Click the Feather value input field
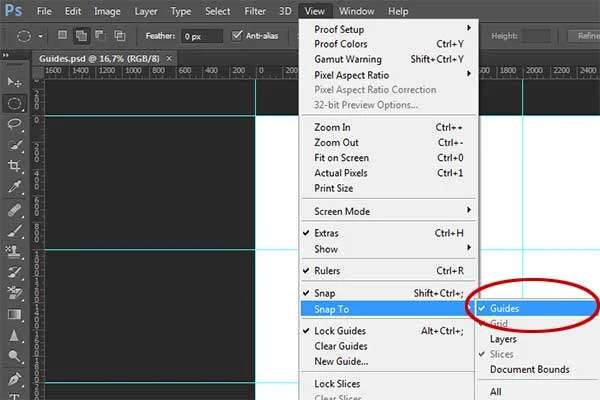Viewport: 600px width, 400px height. pos(201,36)
